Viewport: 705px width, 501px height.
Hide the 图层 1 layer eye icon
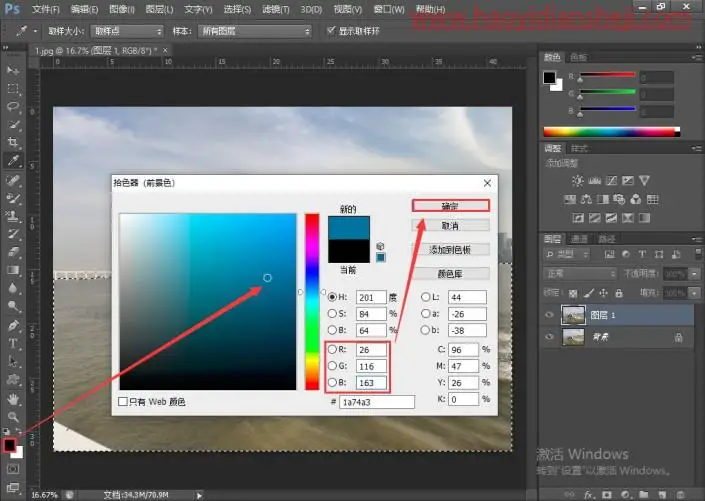pos(549,315)
